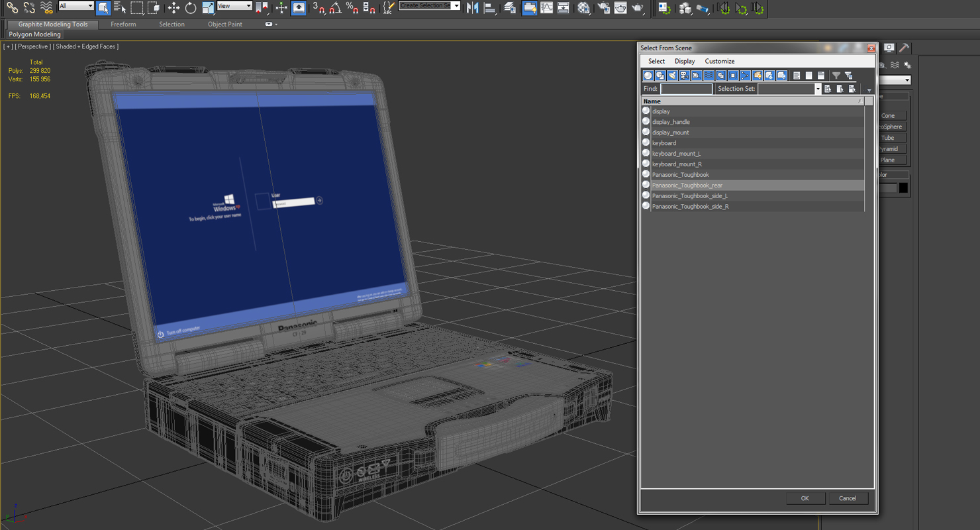
Task: Activate Select and Rotate tool
Action: (x=191, y=7)
